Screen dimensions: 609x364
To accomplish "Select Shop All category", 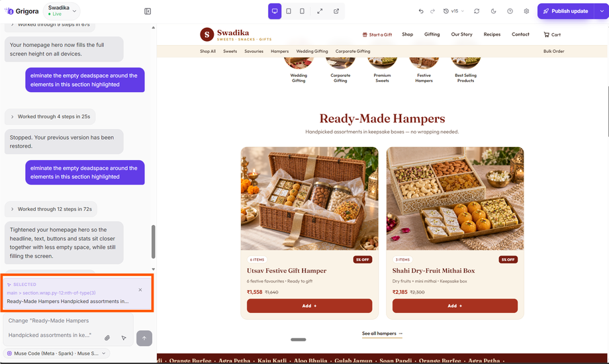I will 208,51.
